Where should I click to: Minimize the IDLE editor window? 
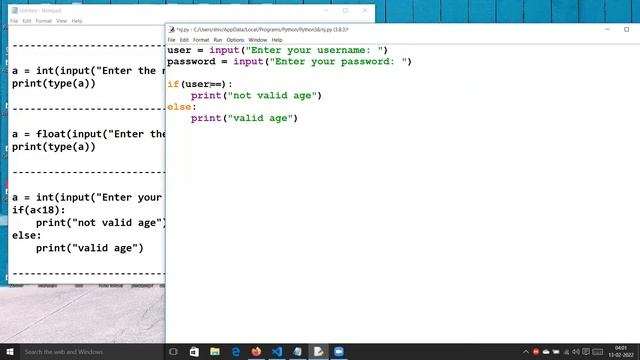pyautogui.click(x=607, y=29)
